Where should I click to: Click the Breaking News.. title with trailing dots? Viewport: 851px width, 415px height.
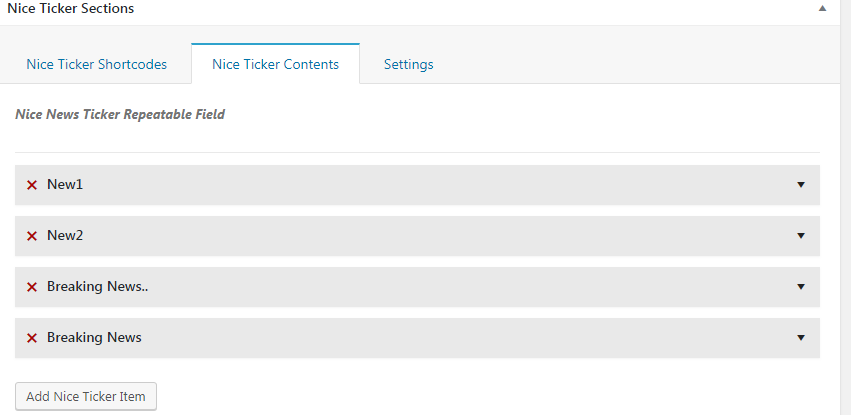coord(98,287)
